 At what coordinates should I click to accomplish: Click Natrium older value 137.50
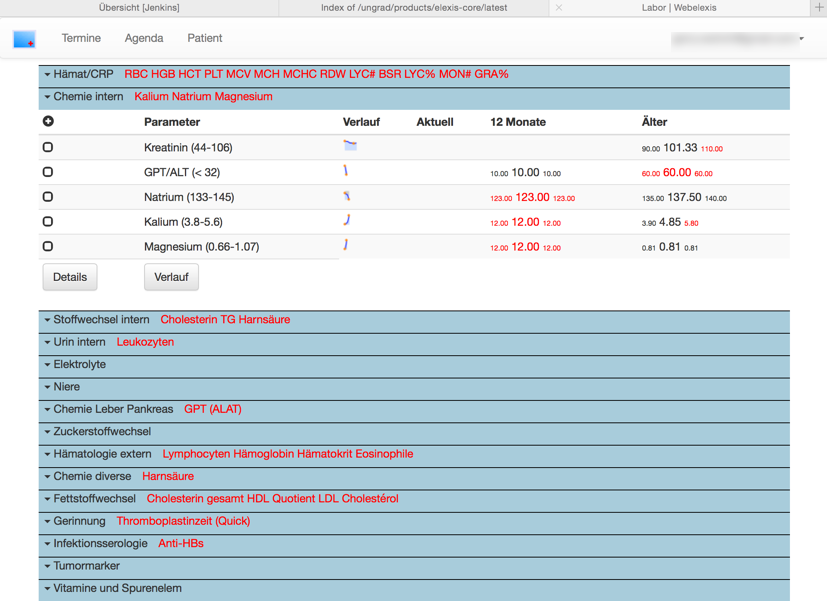[685, 197]
